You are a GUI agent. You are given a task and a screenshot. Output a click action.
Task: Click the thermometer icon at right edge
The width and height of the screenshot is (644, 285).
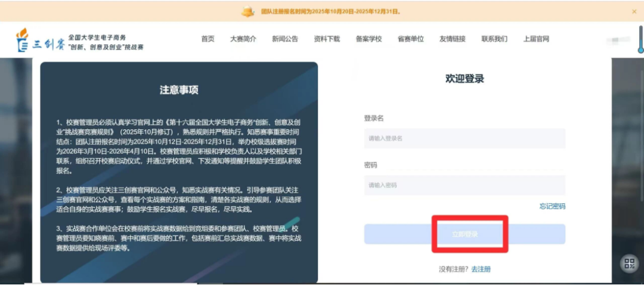640,41
